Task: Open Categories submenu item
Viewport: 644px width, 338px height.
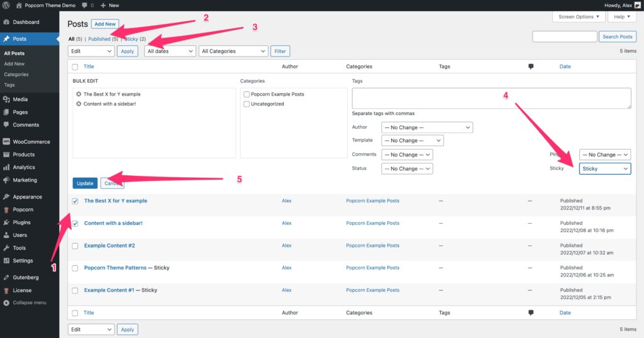Action: tap(16, 75)
